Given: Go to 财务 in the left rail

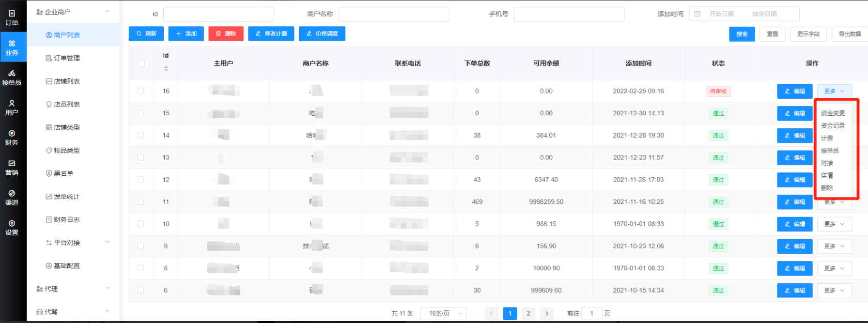Looking at the screenshot, I should [x=12, y=138].
